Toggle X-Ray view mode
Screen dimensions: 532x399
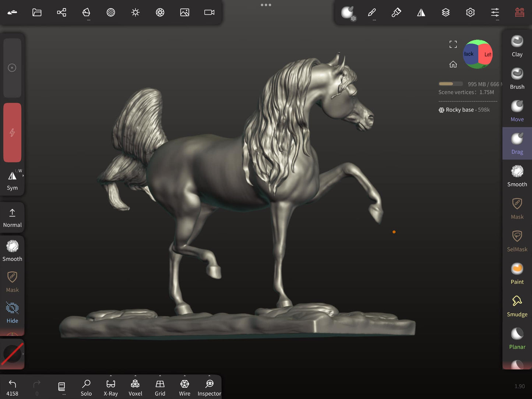[x=110, y=388]
